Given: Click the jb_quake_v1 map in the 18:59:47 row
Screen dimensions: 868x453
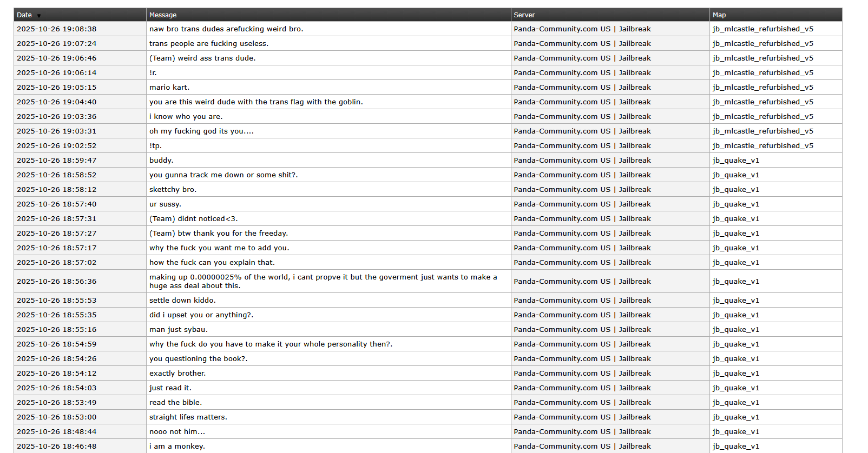Looking at the screenshot, I should (735, 161).
